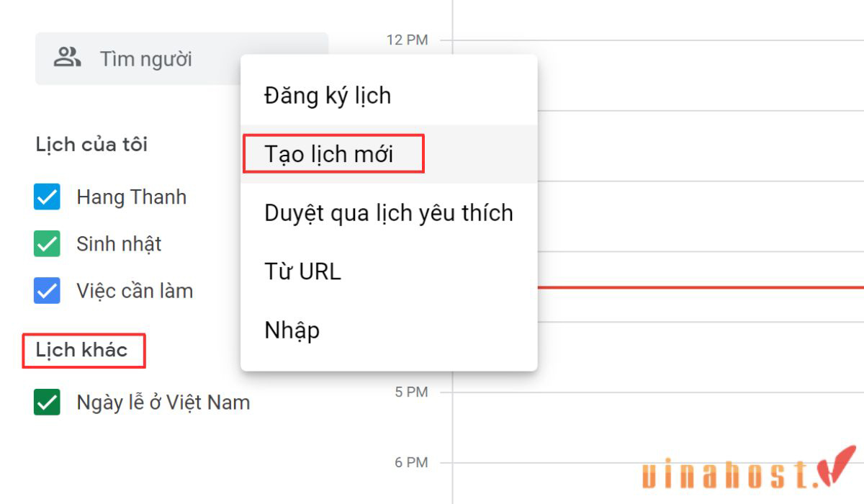The height and width of the screenshot is (504, 864).
Task: Click the Sinh nhật calendar label
Action: pyautogui.click(x=119, y=244)
